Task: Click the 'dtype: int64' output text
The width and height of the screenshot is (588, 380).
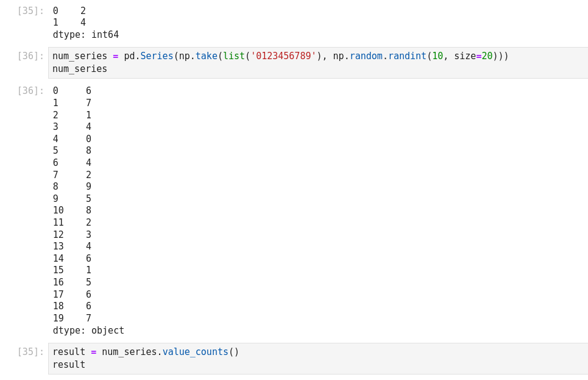Action: tap(86, 35)
